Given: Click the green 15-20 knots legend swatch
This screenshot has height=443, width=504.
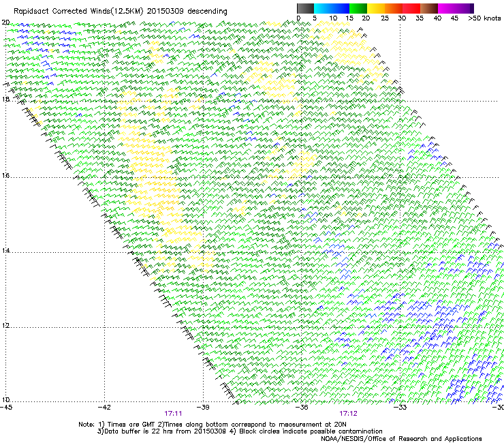Looking at the screenshot, I should pos(358,8).
